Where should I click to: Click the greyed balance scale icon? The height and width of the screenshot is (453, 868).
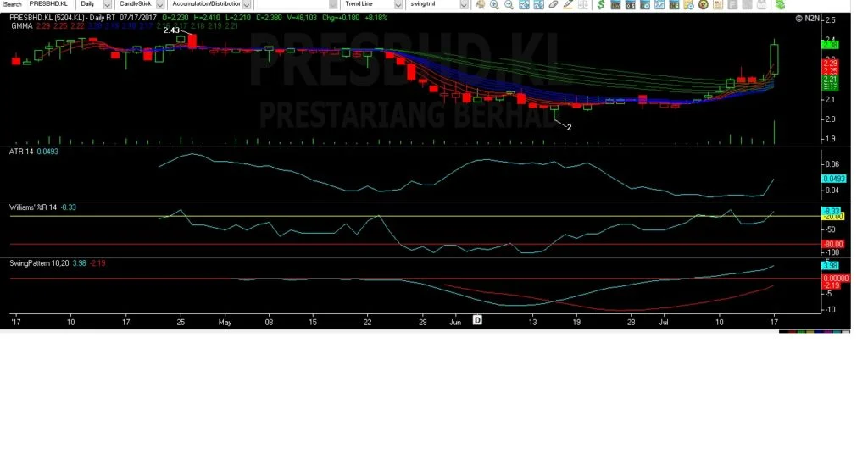pos(582,4)
